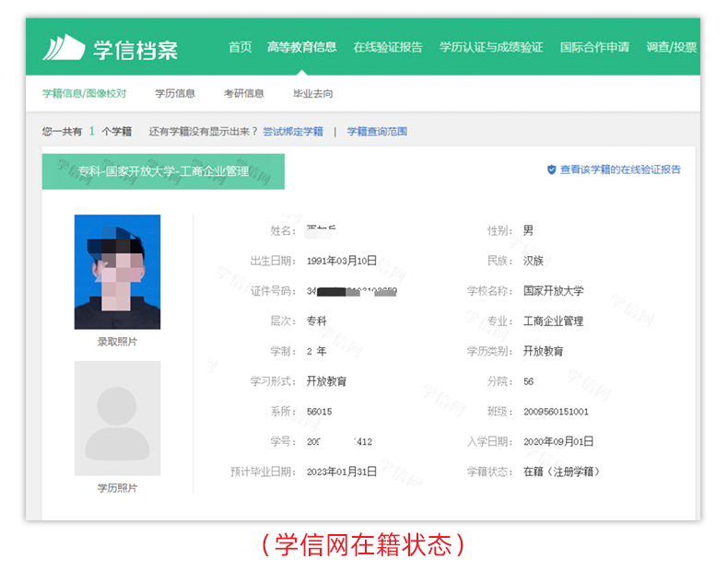Click the shield icon beside 在线验证报告 link
The image size is (728, 571).
coord(552,169)
